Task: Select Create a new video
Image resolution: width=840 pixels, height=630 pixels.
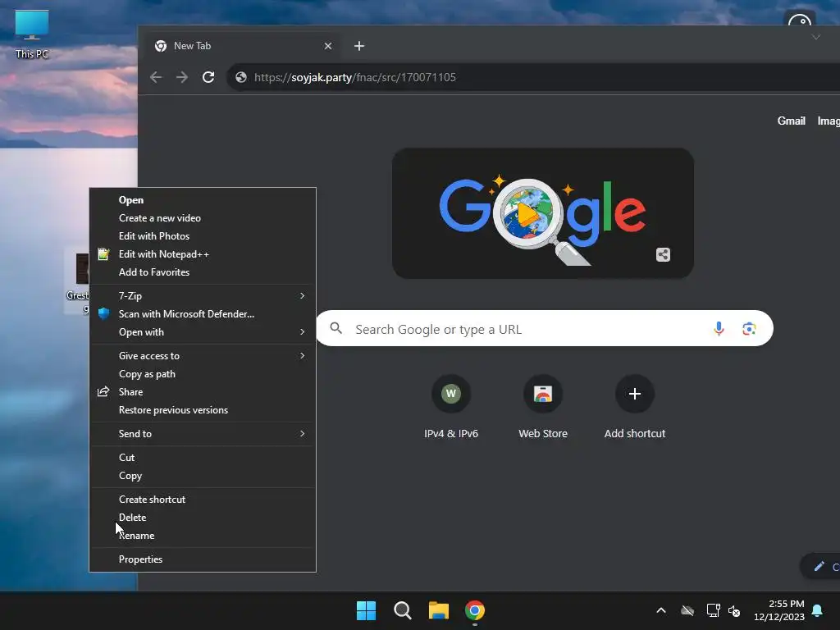Action: pyautogui.click(x=203, y=218)
